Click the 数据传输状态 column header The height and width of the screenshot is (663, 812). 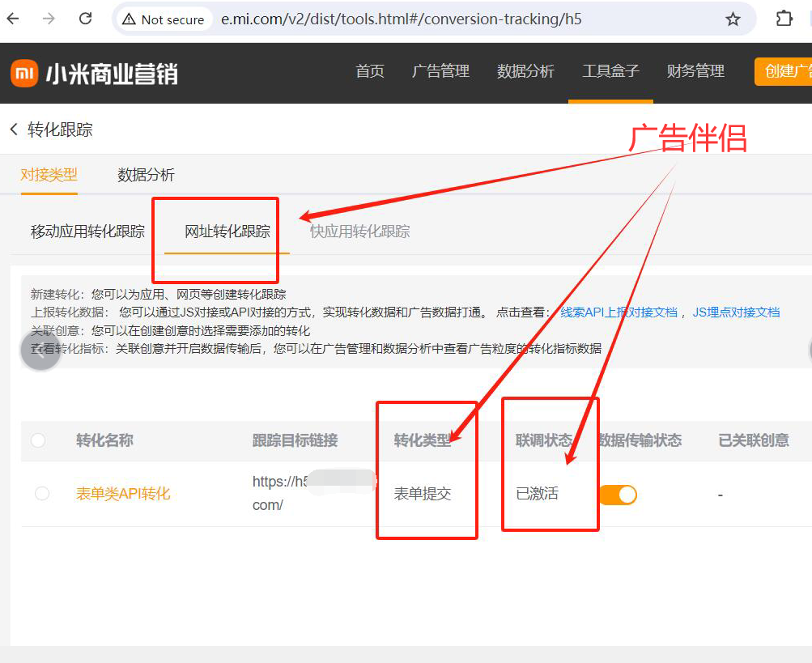[640, 440]
